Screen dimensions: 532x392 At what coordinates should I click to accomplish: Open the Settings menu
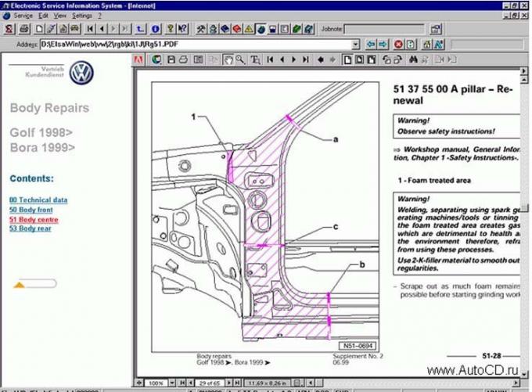[x=81, y=15]
